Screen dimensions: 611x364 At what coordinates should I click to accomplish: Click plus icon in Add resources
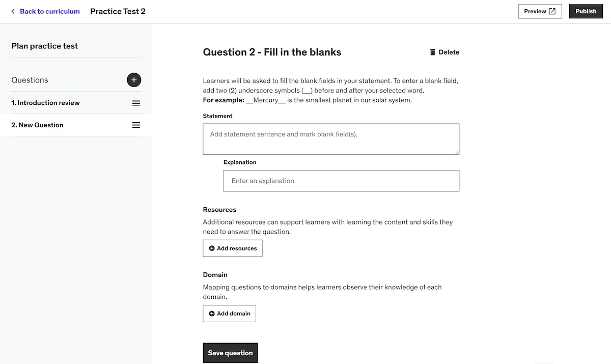click(x=212, y=248)
